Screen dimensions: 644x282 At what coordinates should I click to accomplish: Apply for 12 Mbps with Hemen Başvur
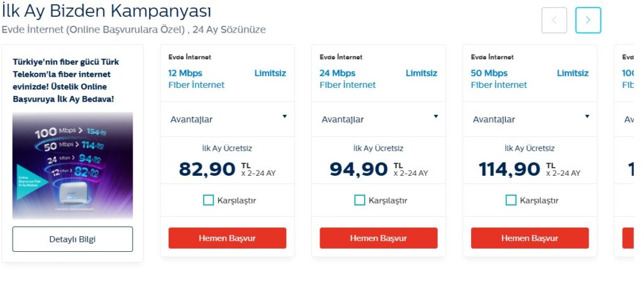(227, 238)
